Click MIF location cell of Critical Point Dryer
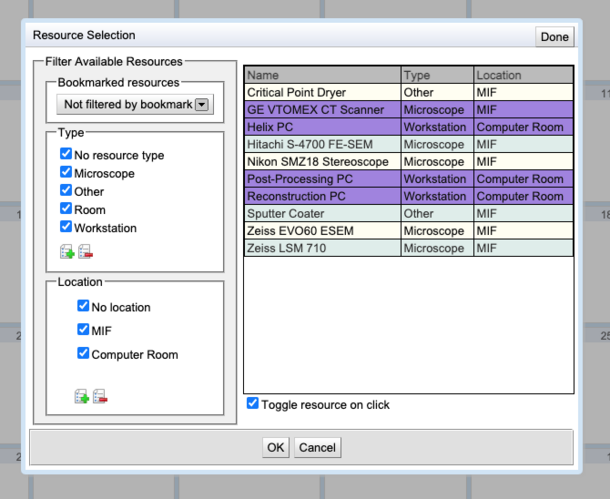The image size is (610, 499). pyautogui.click(x=524, y=93)
